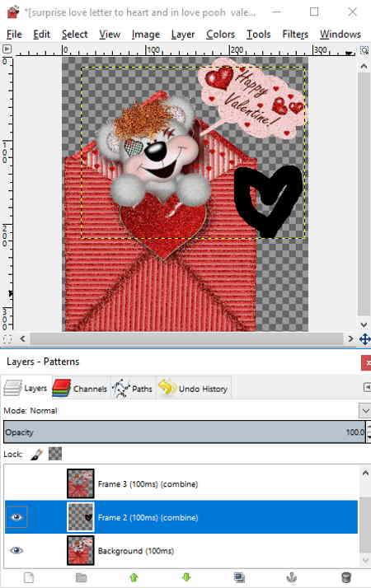Click the canvas horizontal scroll left arrow
The width and height of the screenshot is (371, 588).
[22, 339]
